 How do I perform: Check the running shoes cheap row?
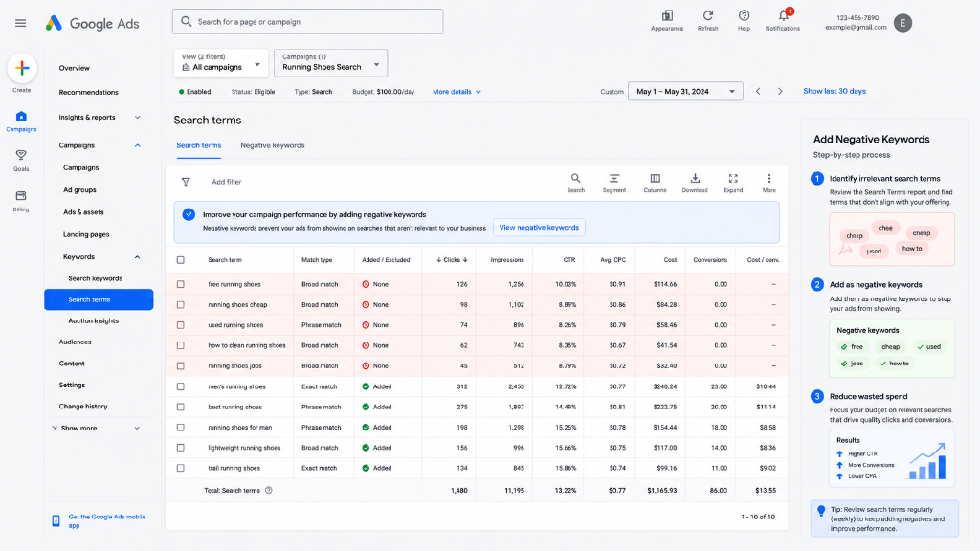(181, 305)
